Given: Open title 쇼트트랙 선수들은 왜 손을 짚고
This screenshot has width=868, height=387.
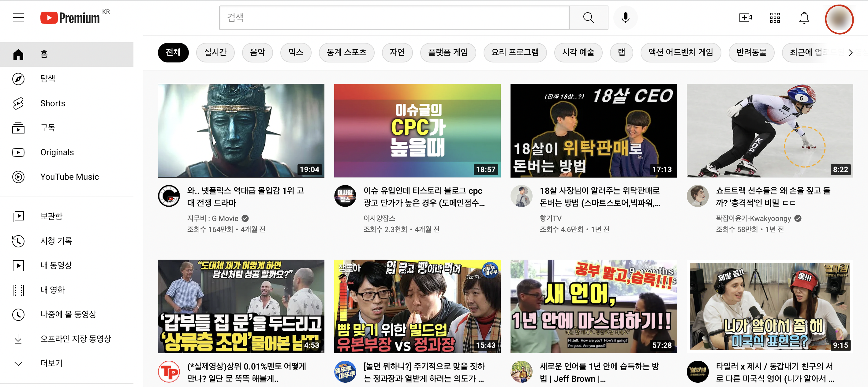Looking at the screenshot, I should 773,197.
